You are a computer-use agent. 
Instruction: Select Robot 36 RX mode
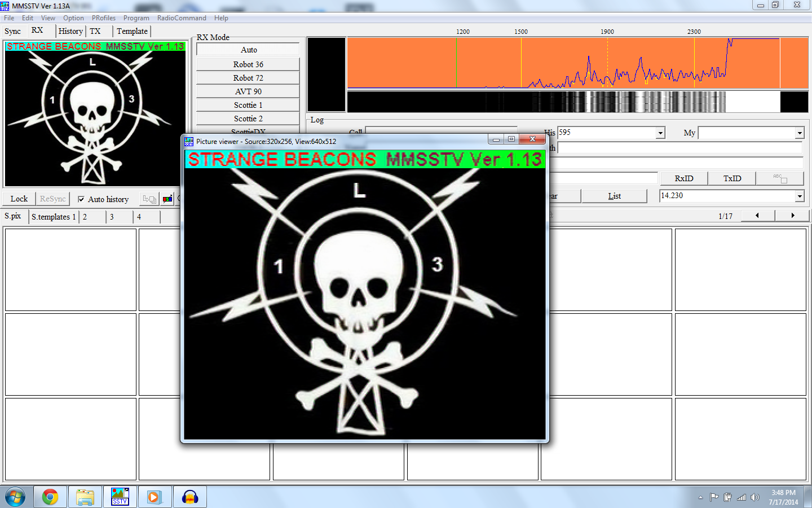click(248, 64)
